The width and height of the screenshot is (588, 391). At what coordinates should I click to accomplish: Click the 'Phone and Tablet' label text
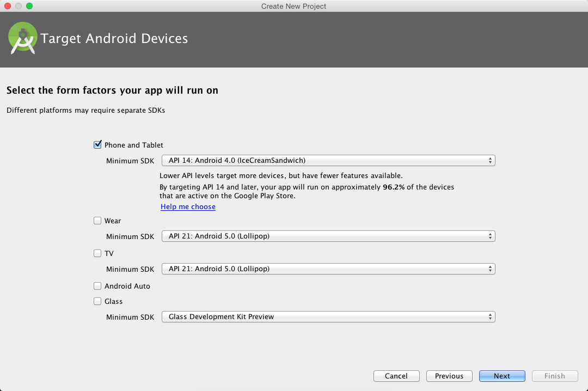(134, 145)
